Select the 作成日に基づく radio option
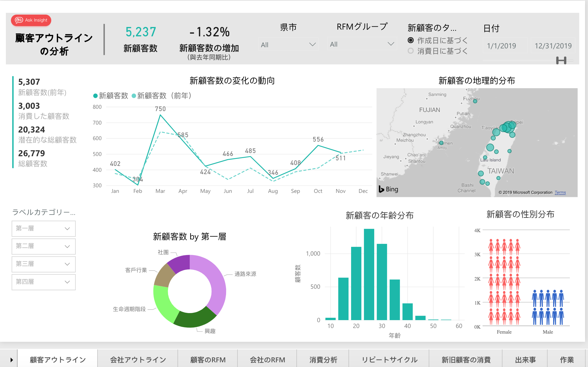The image size is (588, 367). click(411, 40)
